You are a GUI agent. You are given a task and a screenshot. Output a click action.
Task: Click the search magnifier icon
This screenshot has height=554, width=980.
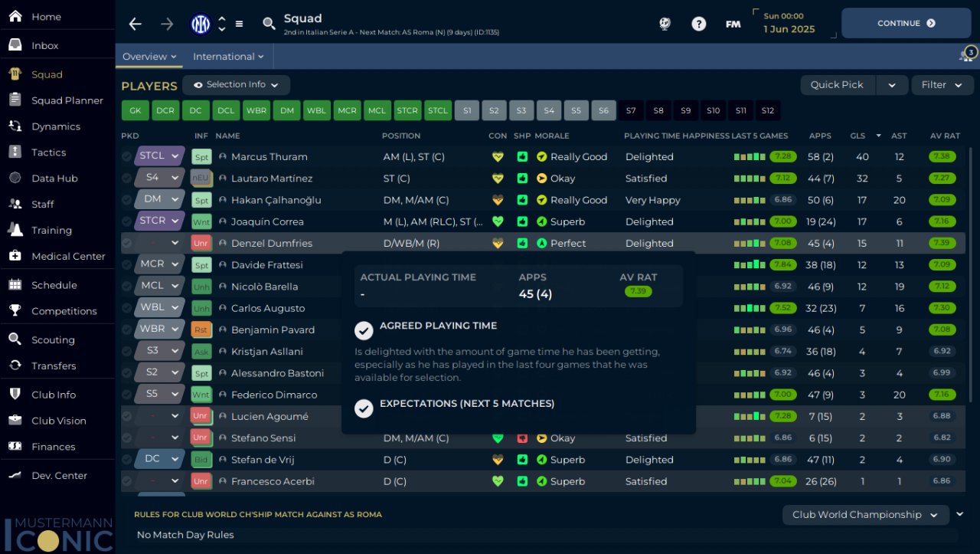tap(269, 24)
